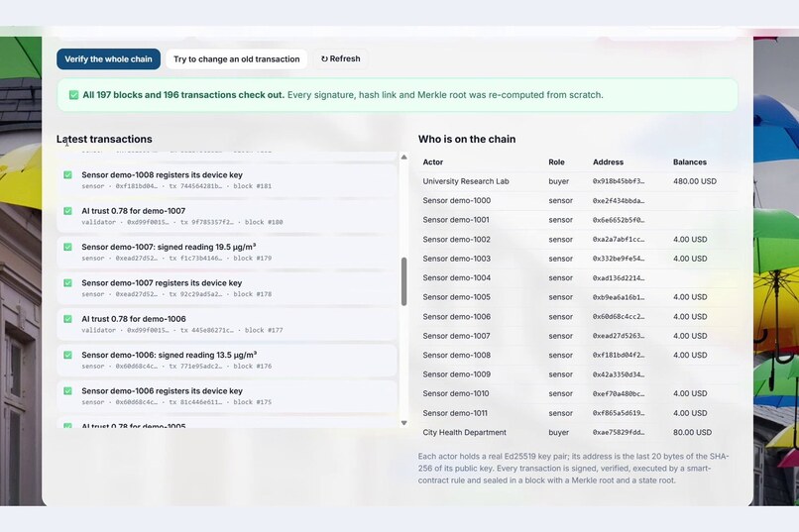Click Try to change an old transaction

(237, 59)
